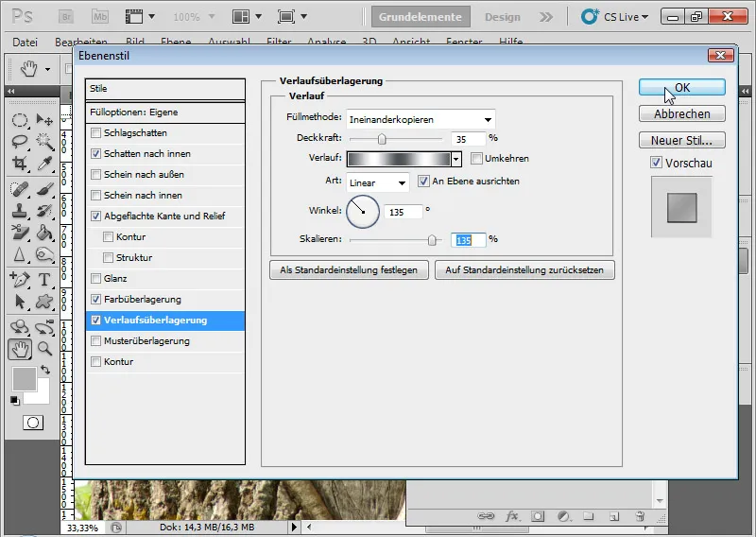Launch Bridge via Br icon

click(x=66, y=17)
